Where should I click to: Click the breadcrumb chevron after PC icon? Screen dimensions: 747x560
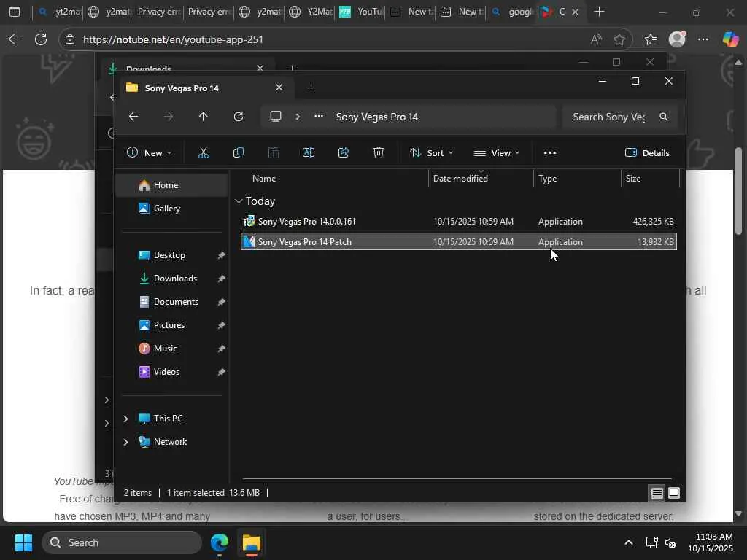(x=298, y=117)
